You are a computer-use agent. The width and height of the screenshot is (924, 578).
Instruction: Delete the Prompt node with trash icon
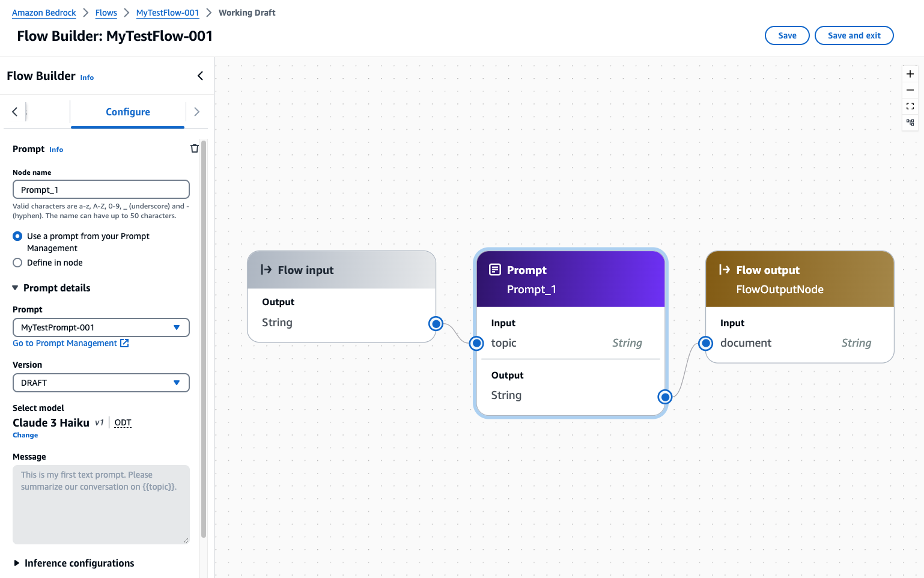pos(195,148)
